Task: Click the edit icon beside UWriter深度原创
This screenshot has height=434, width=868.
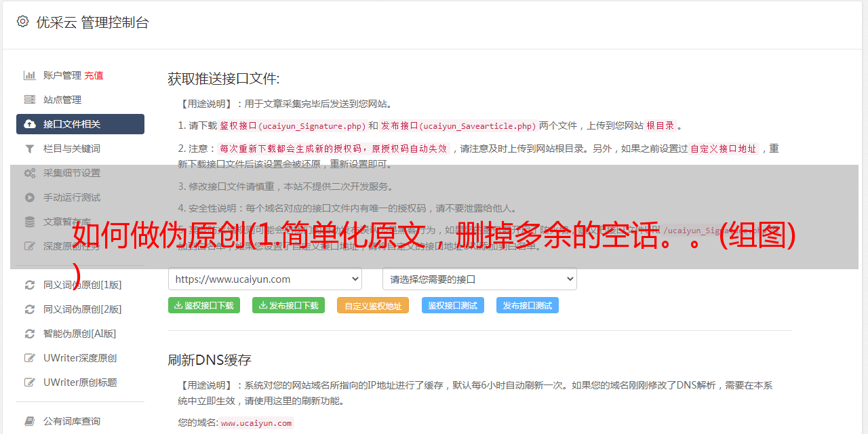Action: [30, 358]
